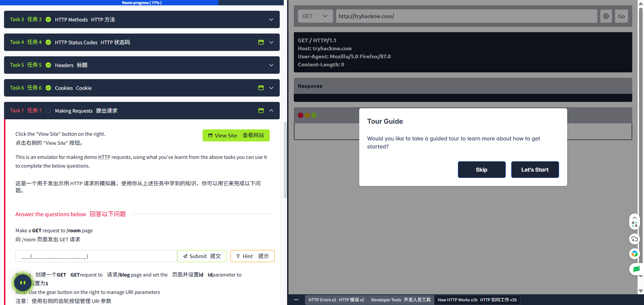Click the Task 6 completed checkmark icon
The height and width of the screenshot is (305, 644).
pyautogui.click(x=48, y=88)
